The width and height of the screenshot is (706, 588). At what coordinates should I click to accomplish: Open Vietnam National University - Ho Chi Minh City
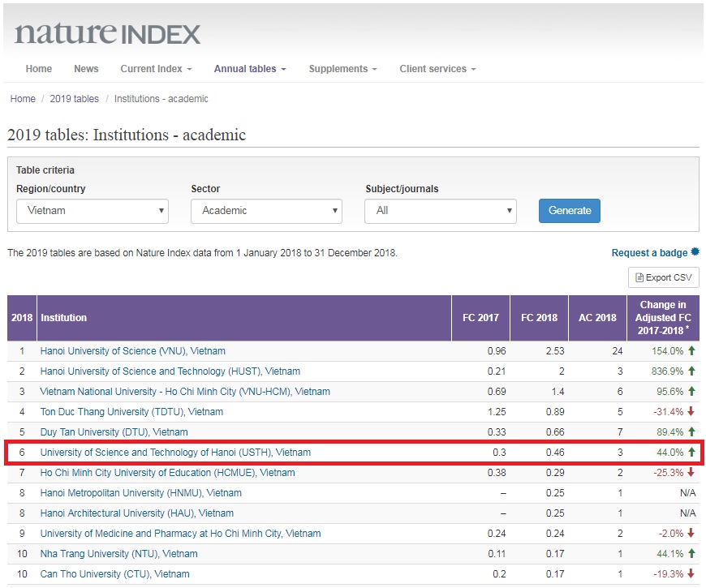click(x=185, y=392)
